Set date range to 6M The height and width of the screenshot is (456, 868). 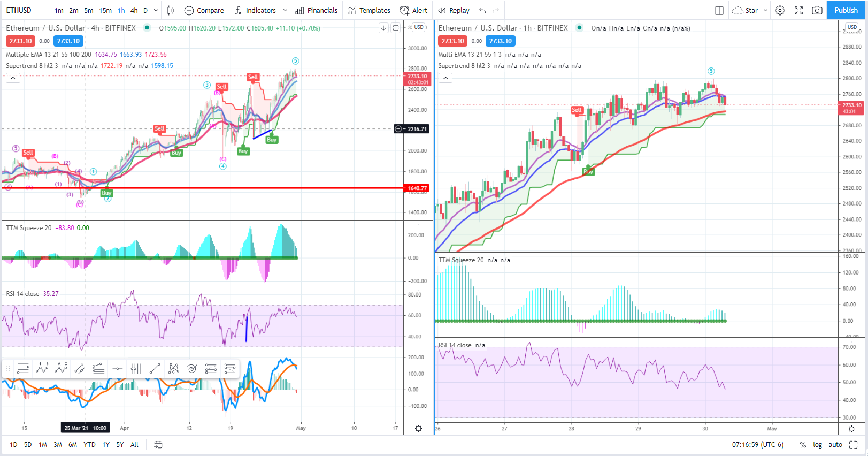[73, 444]
